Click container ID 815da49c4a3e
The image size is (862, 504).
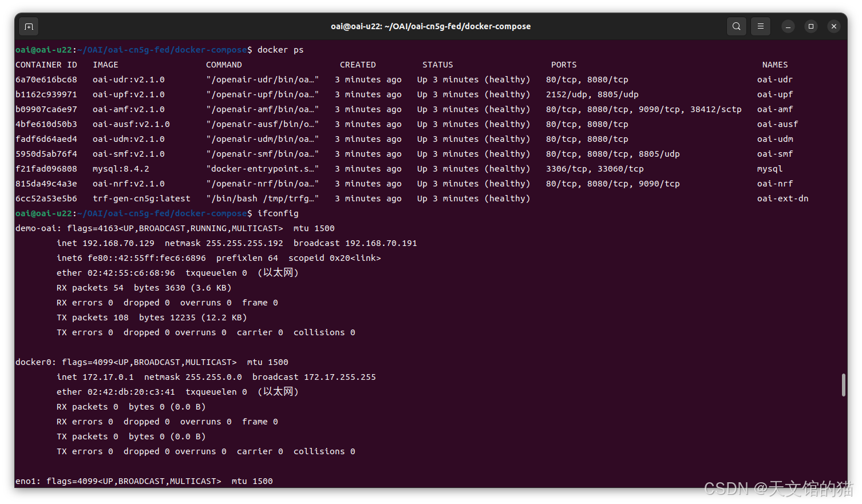[46, 184]
